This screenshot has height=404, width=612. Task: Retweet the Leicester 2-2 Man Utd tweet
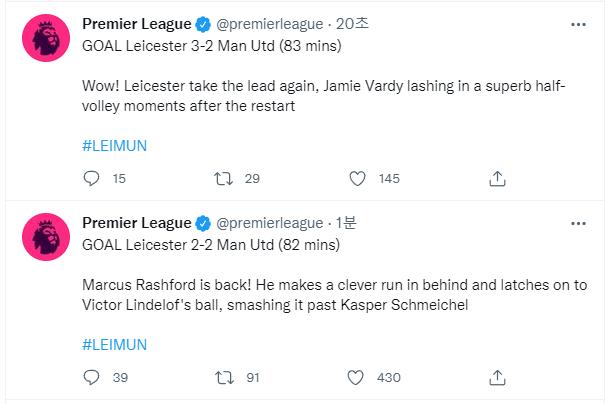pyautogui.click(x=224, y=377)
